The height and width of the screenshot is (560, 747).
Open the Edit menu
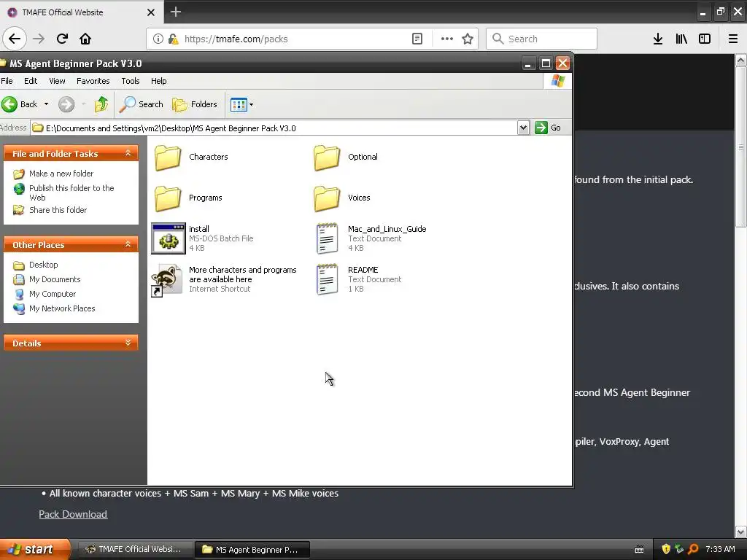coord(31,81)
